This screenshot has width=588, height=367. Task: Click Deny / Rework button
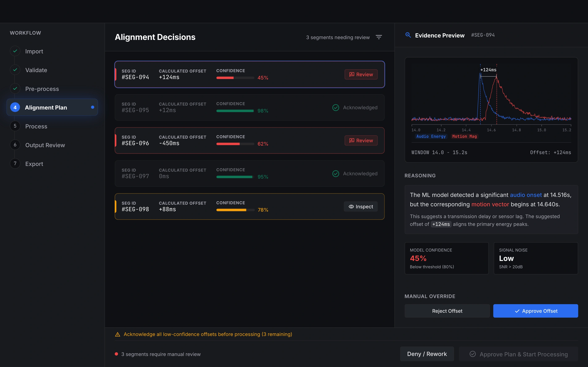pyautogui.click(x=427, y=354)
